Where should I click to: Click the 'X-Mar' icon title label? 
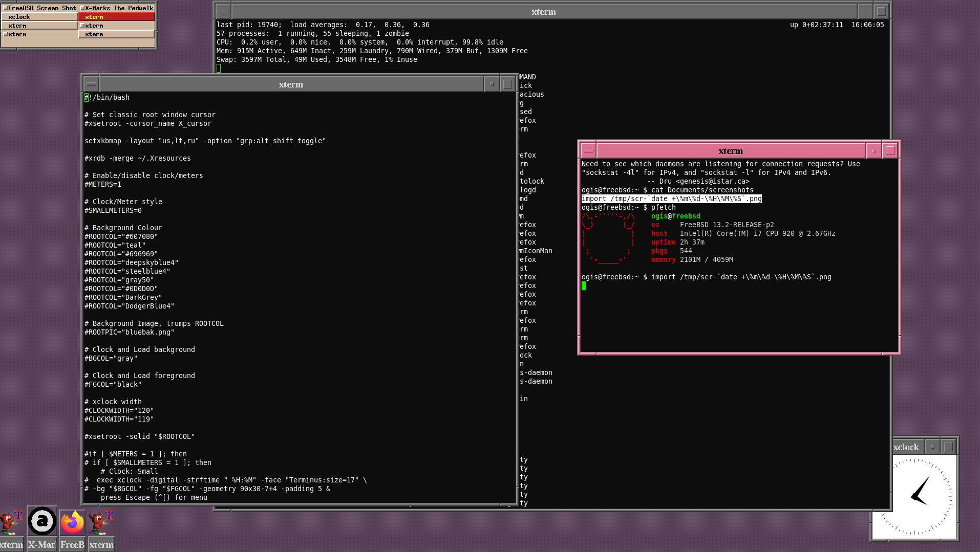(41, 544)
